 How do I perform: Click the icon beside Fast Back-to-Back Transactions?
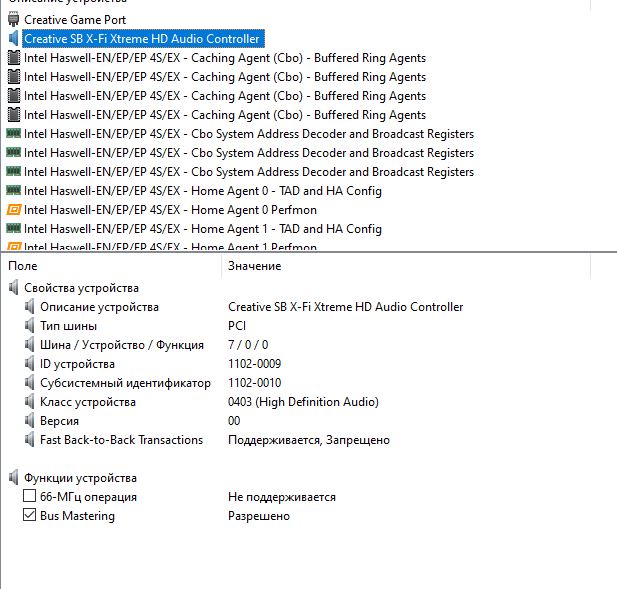[x=29, y=439]
